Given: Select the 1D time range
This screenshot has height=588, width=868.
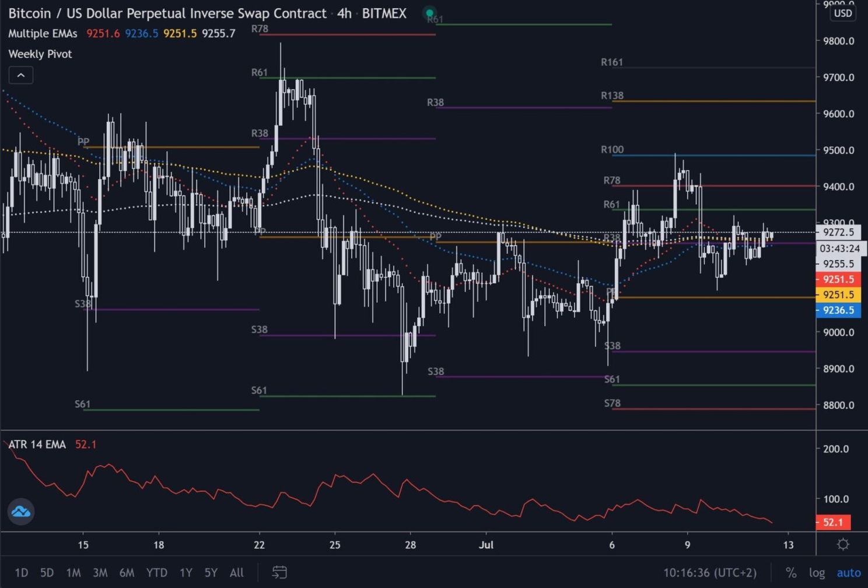Looking at the screenshot, I should [x=22, y=572].
